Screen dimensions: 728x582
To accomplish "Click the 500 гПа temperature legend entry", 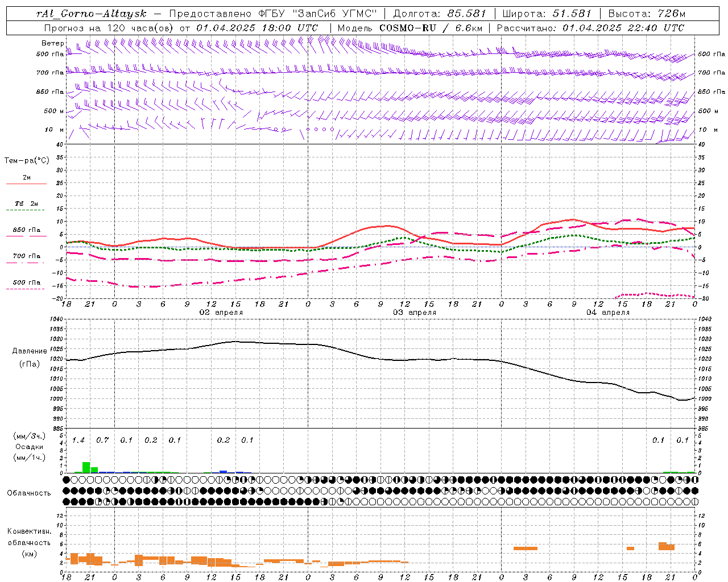I will click(27, 282).
